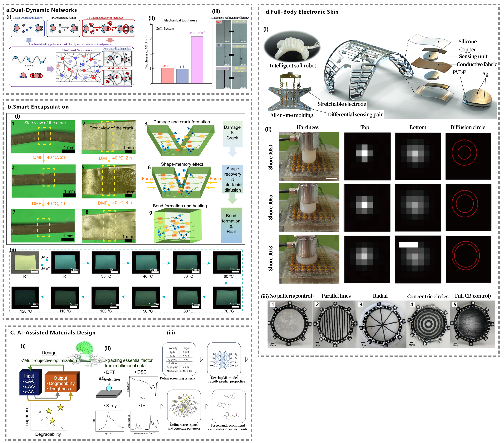Viewport: 504px width, 443px height.
Task: Open the 'Side view of the crack' photo
Action: (x=43, y=137)
